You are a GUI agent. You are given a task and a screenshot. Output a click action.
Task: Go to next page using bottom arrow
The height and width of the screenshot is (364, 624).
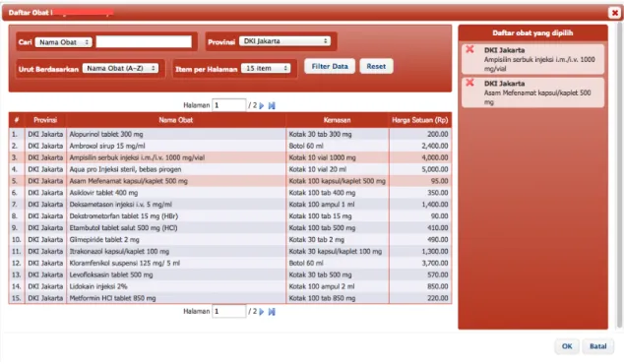pyautogui.click(x=262, y=312)
